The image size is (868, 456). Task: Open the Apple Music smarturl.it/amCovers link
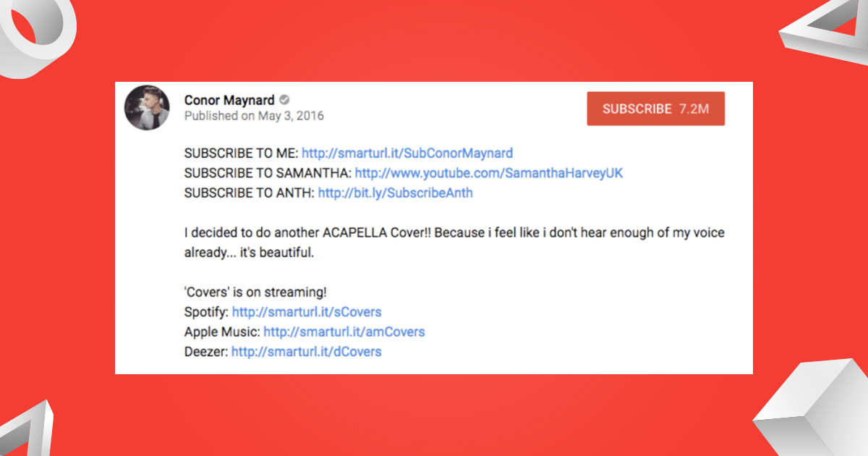344,332
